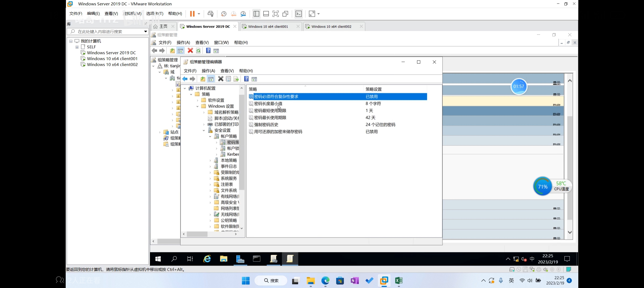644x288 pixels.
Task: Click the 01:57 timer bubble
Action: tap(519, 86)
